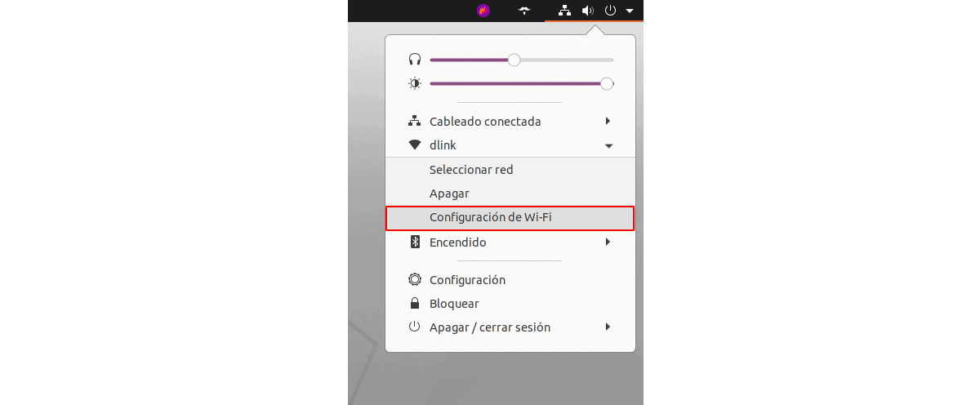Collapse the dlink Wi-Fi section arrow
This screenshot has width=980, height=405.
tap(608, 146)
